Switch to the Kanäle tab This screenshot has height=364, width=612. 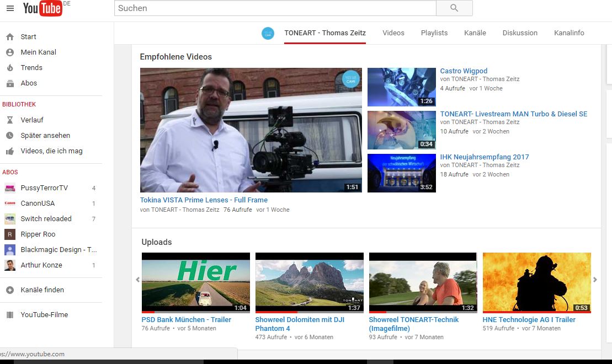(x=475, y=33)
